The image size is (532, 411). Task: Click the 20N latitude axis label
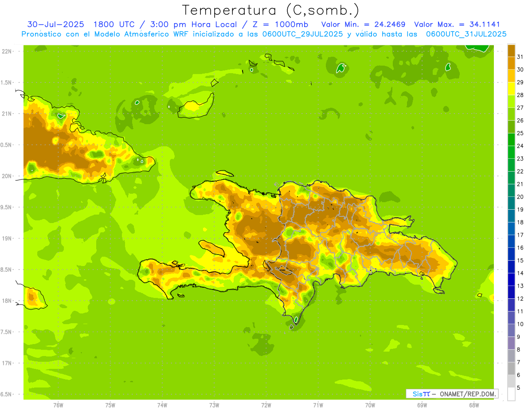pos(7,176)
